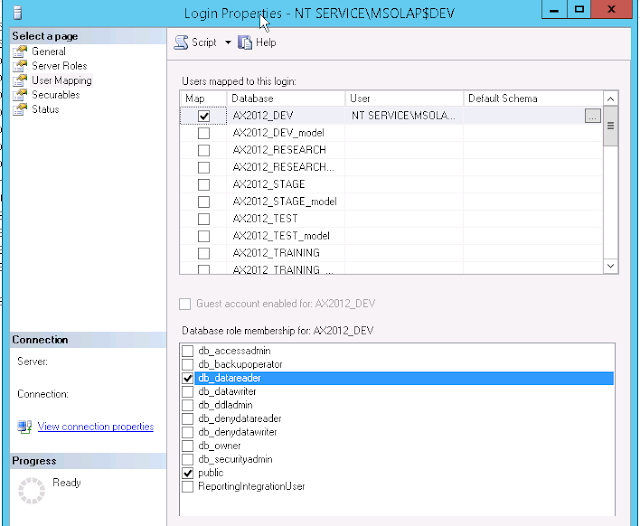Click the users list scrollbar thumb
640x526 pixels.
[x=611, y=126]
